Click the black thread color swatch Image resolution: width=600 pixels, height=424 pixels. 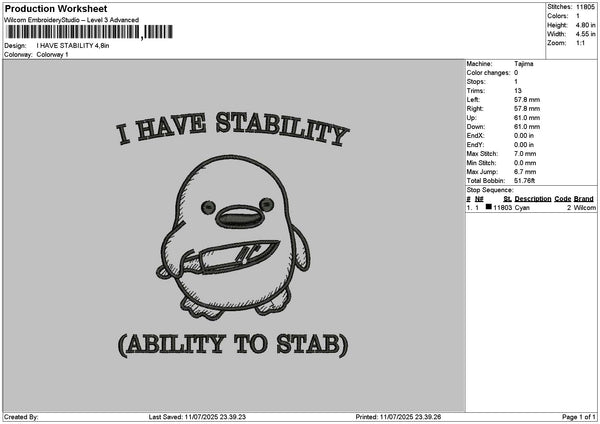tap(489, 207)
